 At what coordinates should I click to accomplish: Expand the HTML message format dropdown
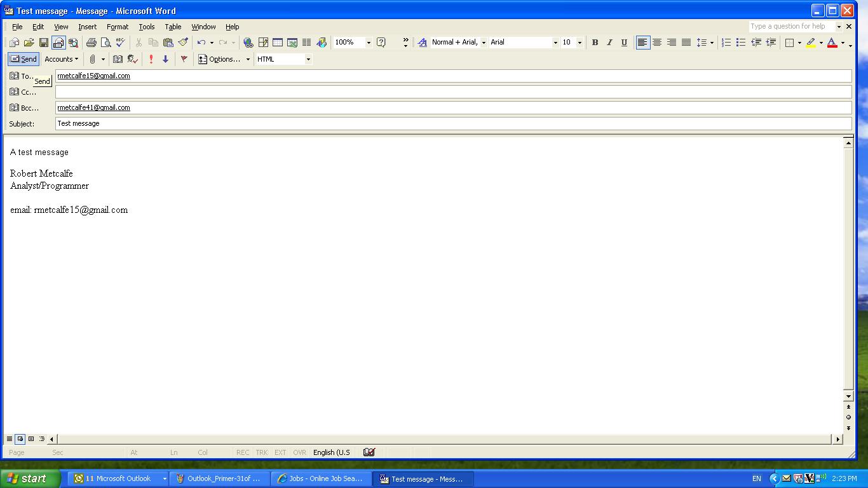308,59
